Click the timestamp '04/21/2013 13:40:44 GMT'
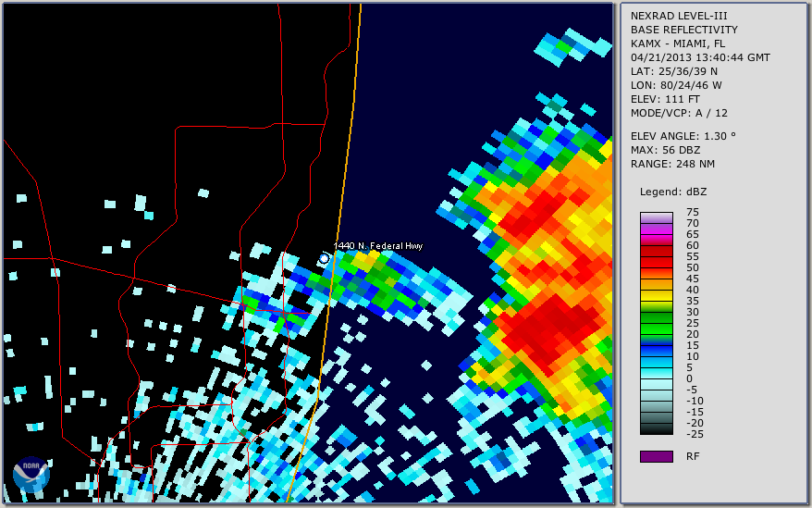The height and width of the screenshot is (508, 812). [x=700, y=57]
